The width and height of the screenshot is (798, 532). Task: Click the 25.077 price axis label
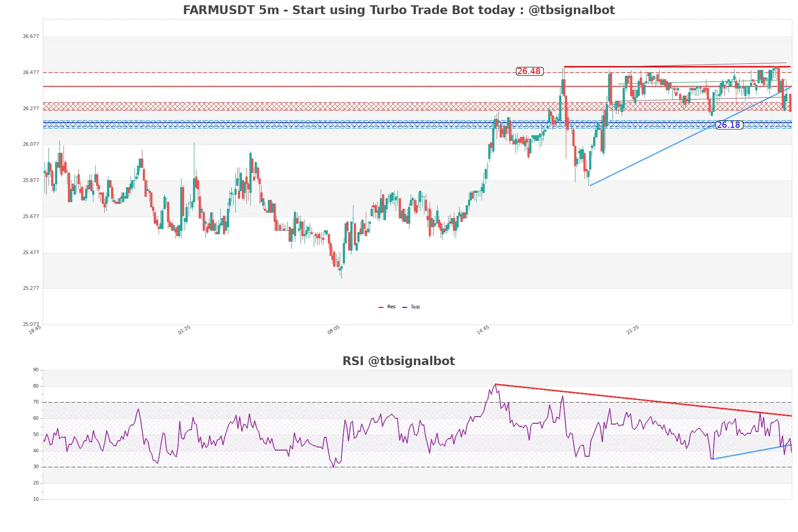click(x=31, y=325)
